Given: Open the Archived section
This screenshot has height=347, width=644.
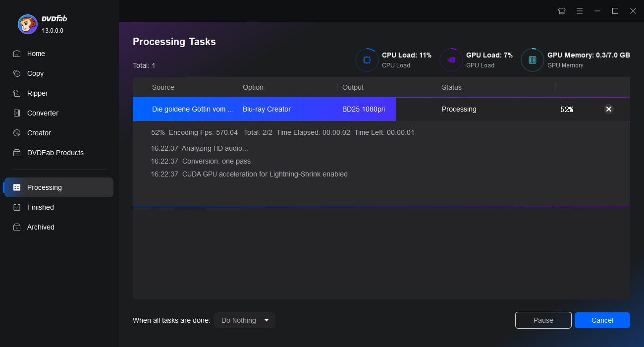Looking at the screenshot, I should point(41,227).
